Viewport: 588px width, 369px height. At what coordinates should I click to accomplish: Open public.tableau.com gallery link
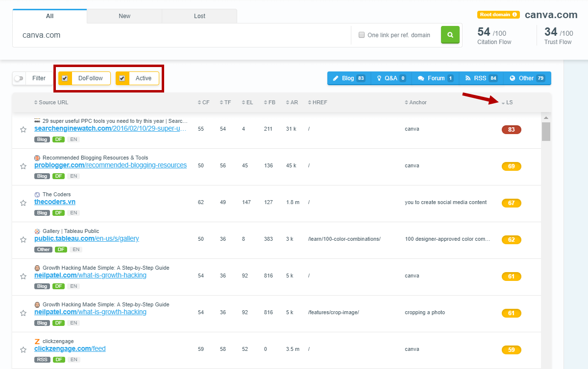87,239
